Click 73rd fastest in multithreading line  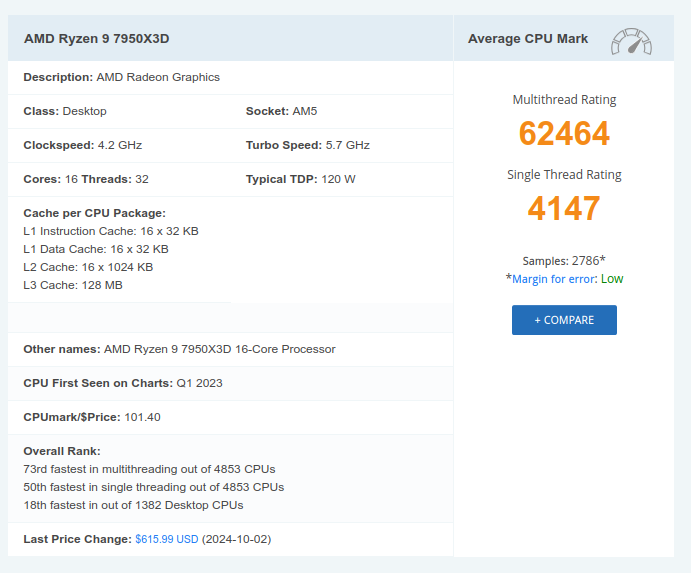tap(149, 469)
